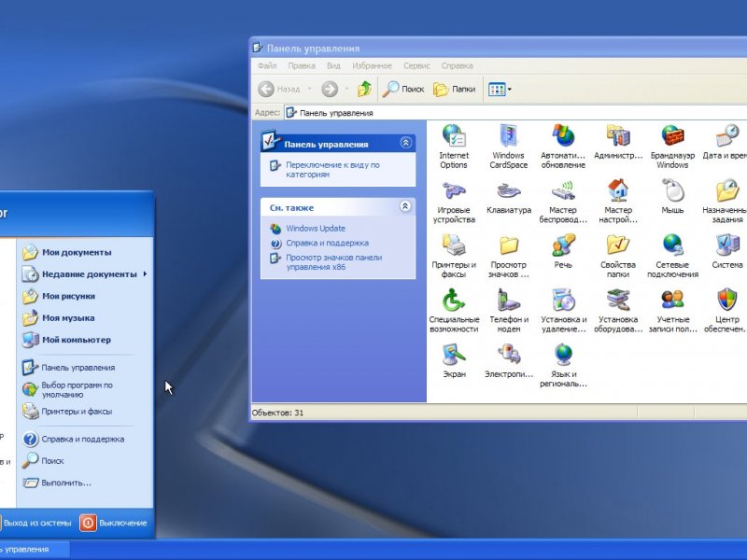Viewport: 747px width, 560px height.
Task: Open the Вид menu
Action: pos(333,65)
